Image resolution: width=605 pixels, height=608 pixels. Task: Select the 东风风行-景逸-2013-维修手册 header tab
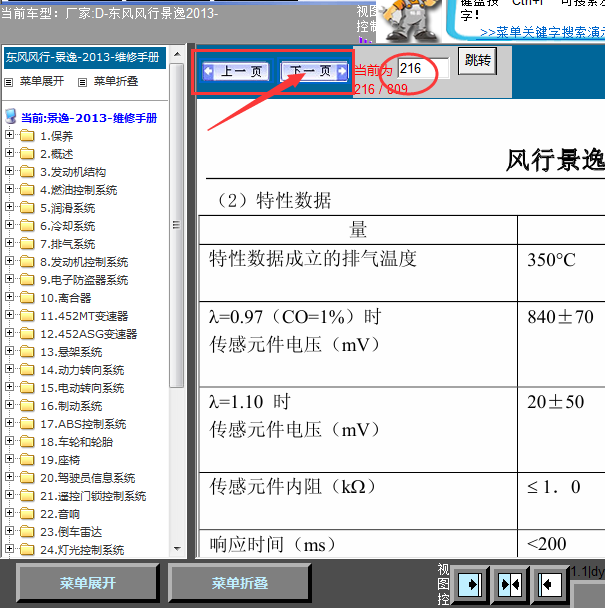85,57
